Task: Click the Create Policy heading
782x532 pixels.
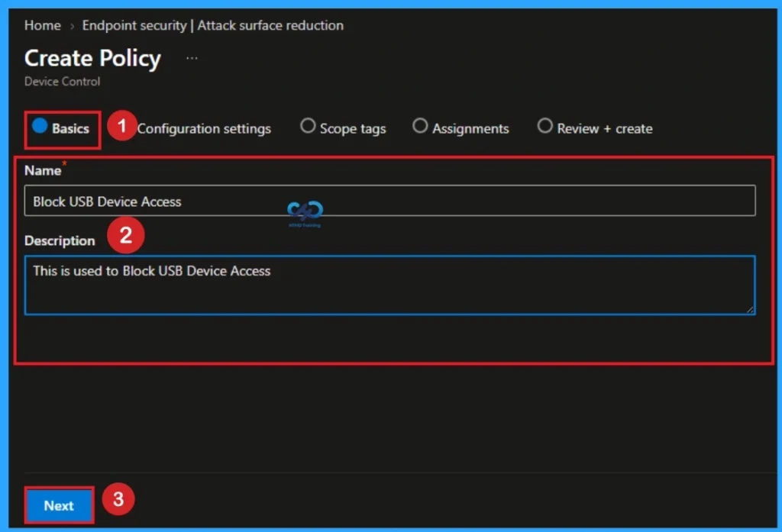Action: tap(92, 58)
